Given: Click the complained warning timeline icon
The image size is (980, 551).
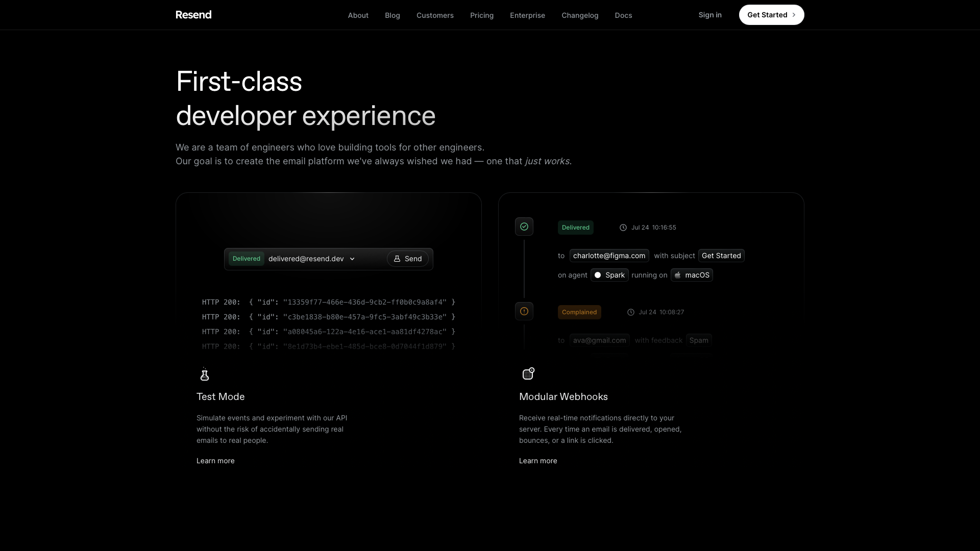Looking at the screenshot, I should pos(524,311).
